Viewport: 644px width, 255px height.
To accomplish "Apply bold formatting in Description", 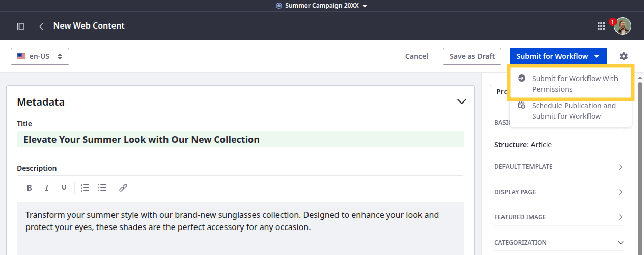I will 30,188.
